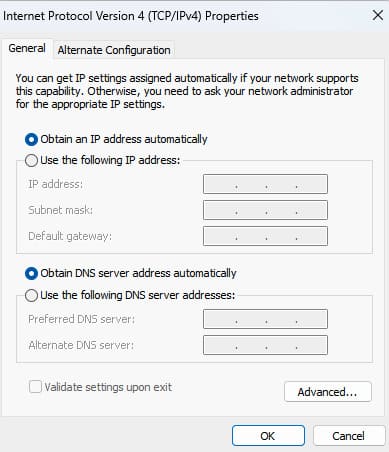Click the Preferred DNS server field
This screenshot has height=452, width=389.
(x=265, y=319)
